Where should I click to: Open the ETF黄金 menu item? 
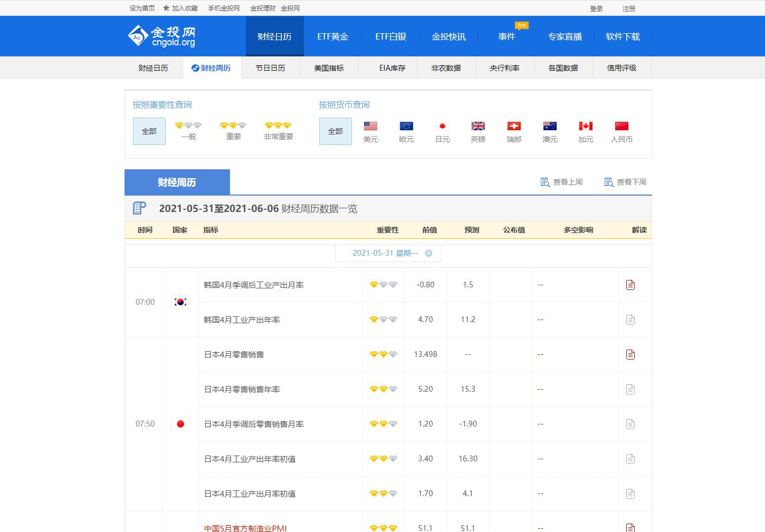coord(332,36)
